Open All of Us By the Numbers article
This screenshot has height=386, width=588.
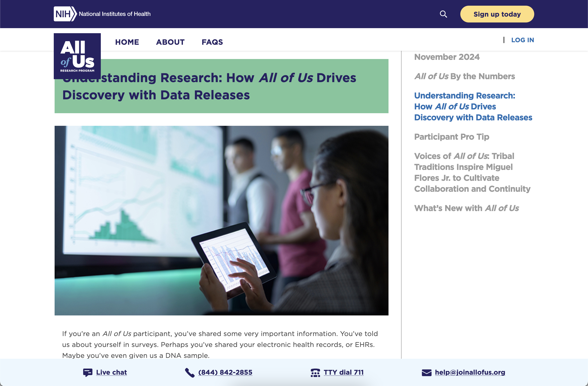pyautogui.click(x=465, y=76)
